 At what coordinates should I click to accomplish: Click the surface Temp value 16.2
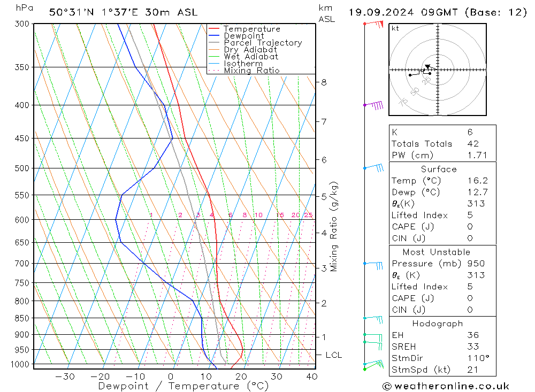(x=478, y=180)
